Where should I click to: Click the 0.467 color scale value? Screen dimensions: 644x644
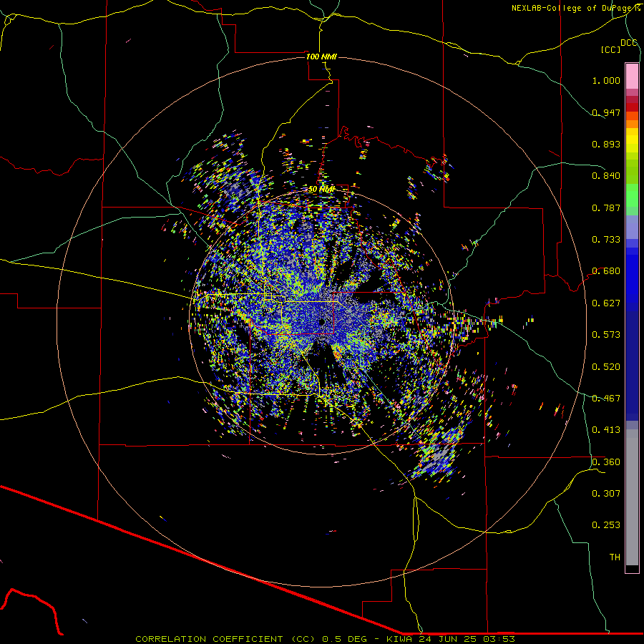606,399
